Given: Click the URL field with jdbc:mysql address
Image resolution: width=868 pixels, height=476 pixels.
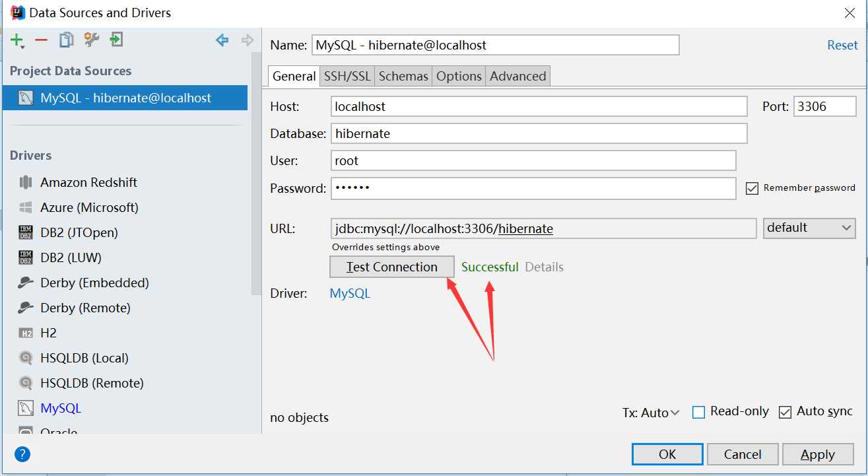Looking at the screenshot, I should (x=544, y=228).
